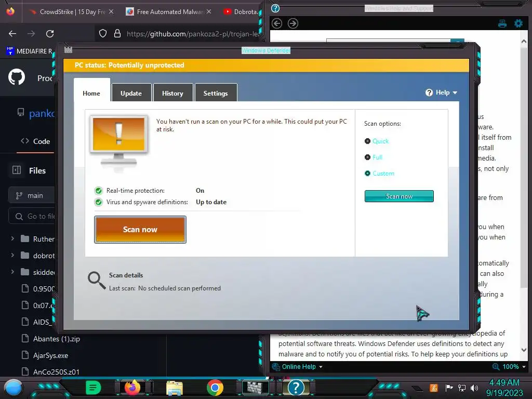Click the Go to file search field
This screenshot has height=399, width=532.
click(32, 216)
